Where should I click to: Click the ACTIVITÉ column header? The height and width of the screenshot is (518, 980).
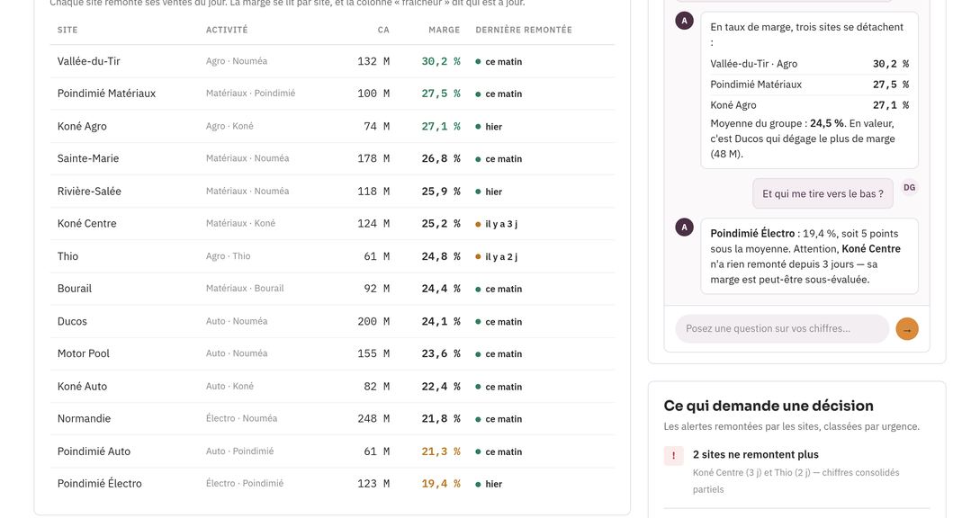tap(227, 30)
